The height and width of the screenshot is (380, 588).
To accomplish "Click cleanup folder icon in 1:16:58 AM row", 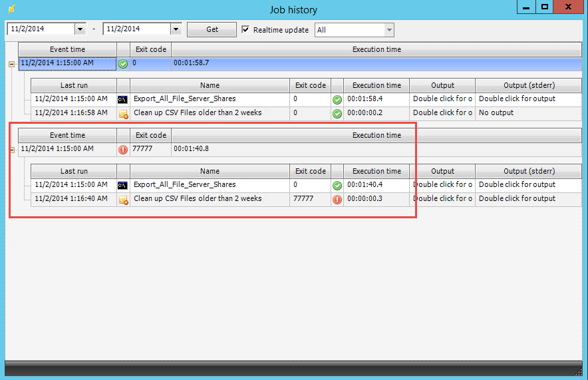I will tap(123, 114).
